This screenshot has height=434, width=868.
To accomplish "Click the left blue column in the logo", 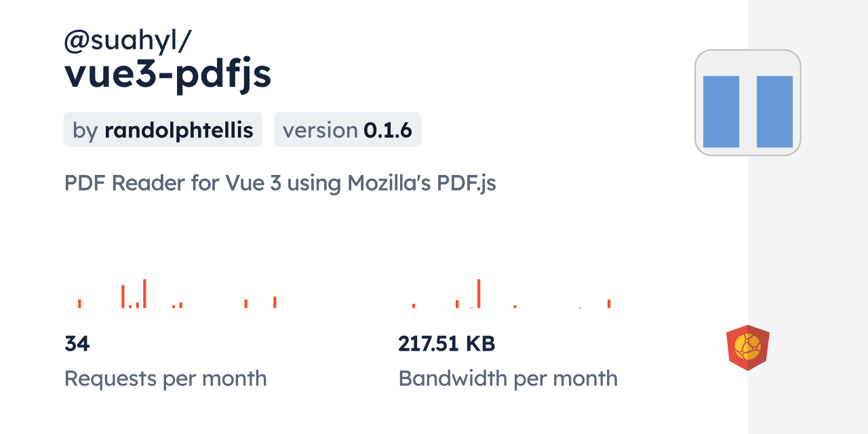I will 721,111.
